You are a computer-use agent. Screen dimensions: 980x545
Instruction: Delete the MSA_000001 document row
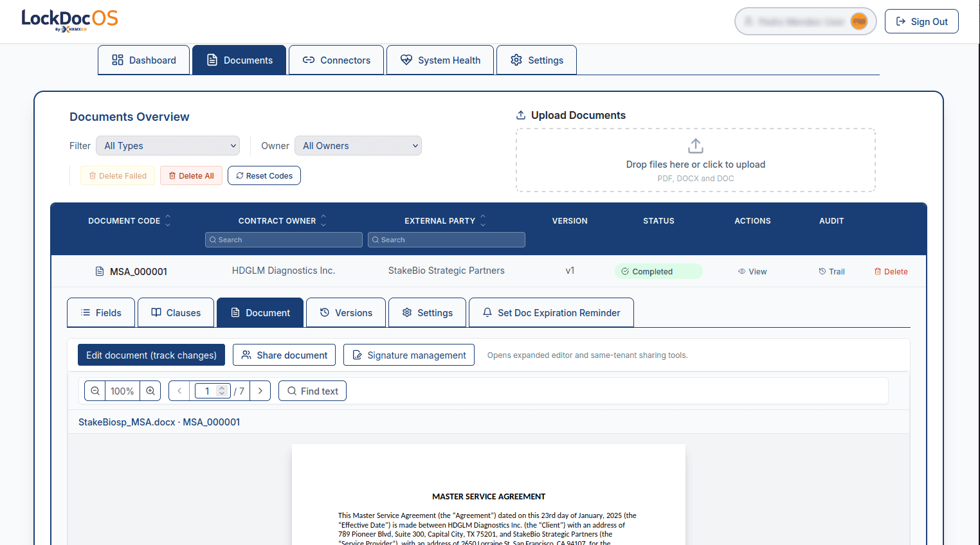coord(891,271)
